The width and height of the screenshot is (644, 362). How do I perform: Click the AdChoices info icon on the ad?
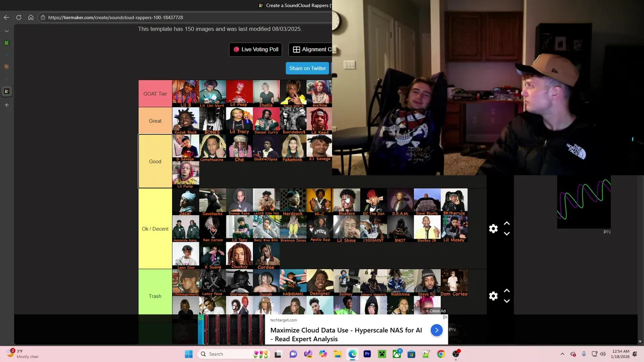[445, 317]
